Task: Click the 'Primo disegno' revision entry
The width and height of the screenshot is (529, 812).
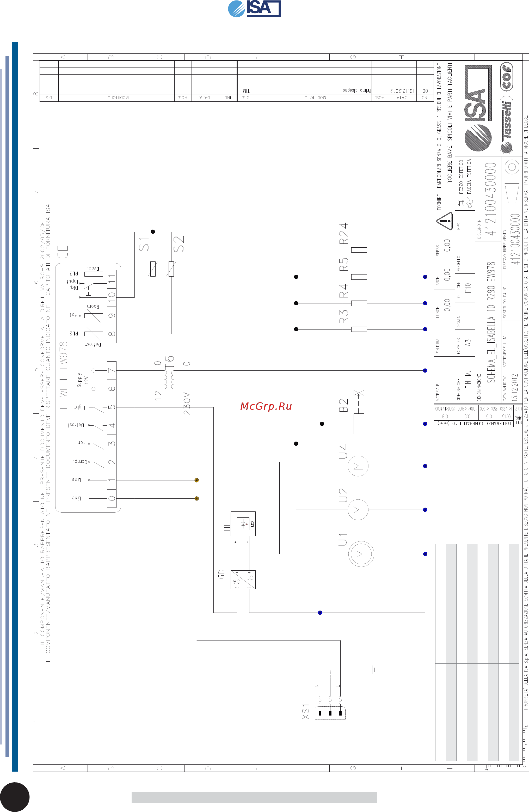Action: (x=357, y=91)
